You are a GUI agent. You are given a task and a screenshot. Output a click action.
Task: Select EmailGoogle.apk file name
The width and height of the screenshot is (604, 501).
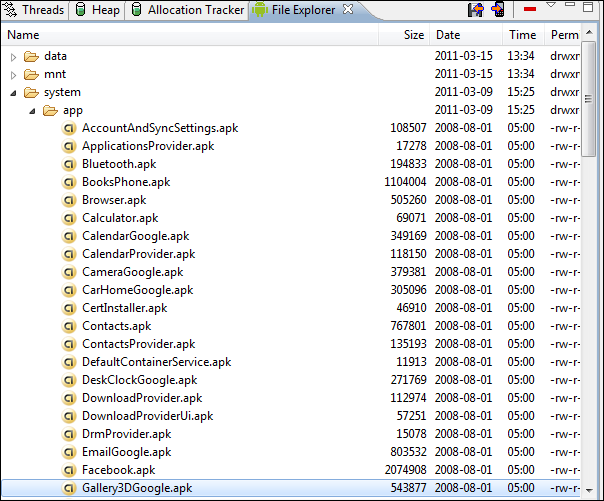click(x=126, y=452)
